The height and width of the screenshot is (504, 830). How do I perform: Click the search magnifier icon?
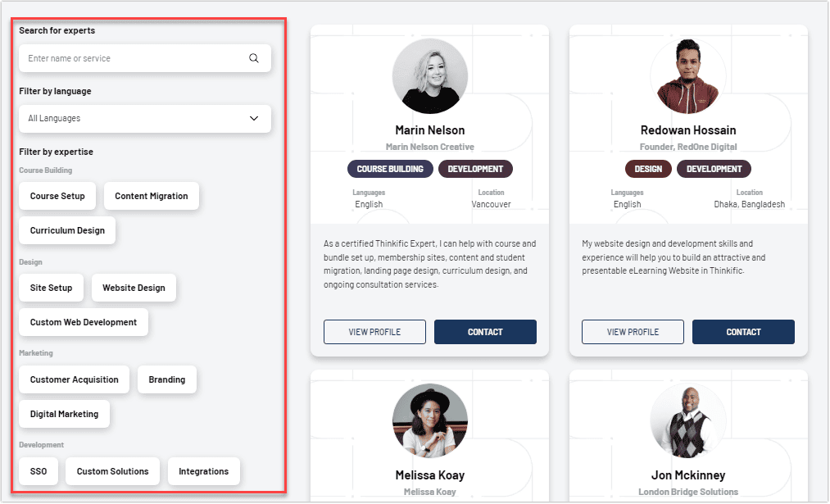254,58
